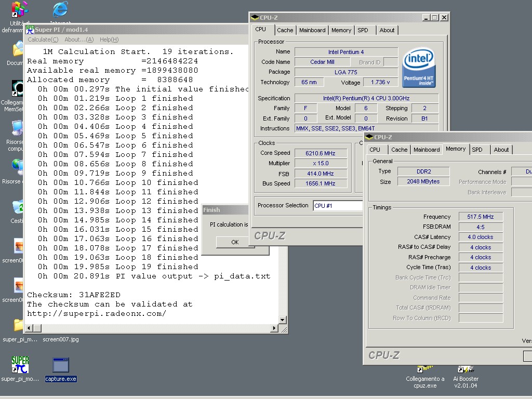Click the memory Frequency value 517.5 MHz
Image resolution: width=532 pixels, height=399 pixels.
(x=481, y=217)
